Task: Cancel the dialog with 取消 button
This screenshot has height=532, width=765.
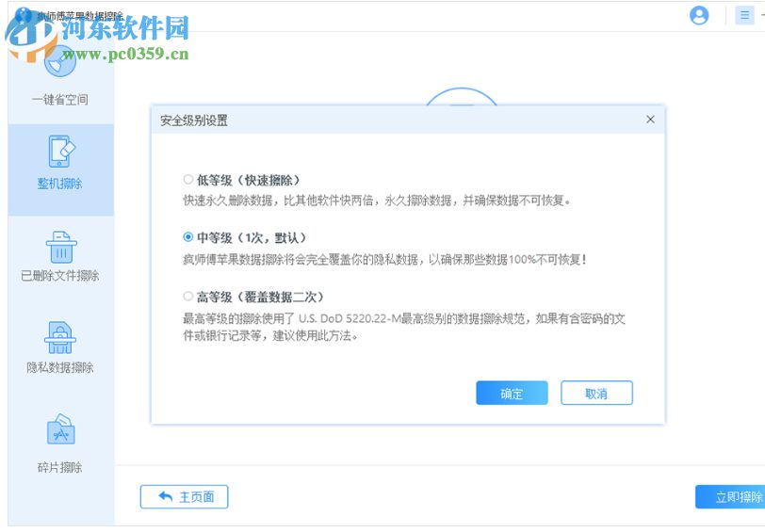Action: pyautogui.click(x=596, y=393)
